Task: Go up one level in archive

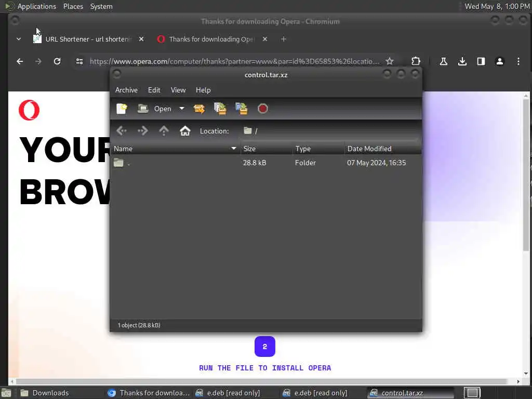Action: click(x=164, y=131)
